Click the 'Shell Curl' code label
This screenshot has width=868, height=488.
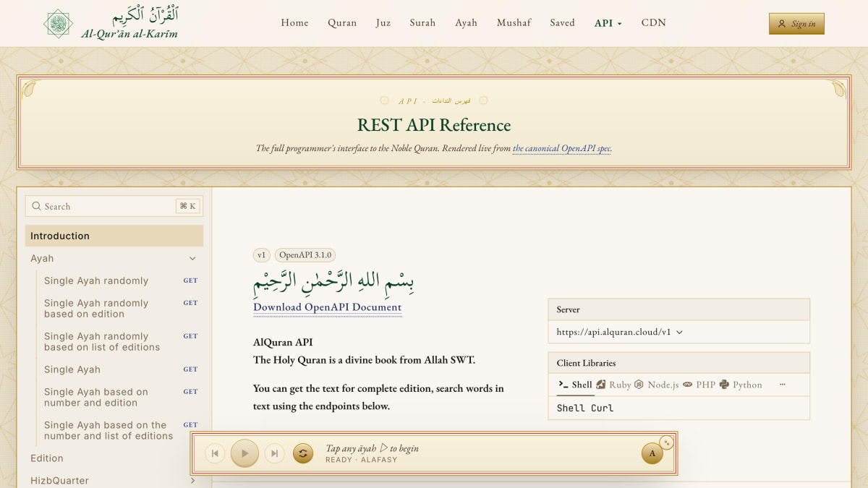(x=585, y=408)
